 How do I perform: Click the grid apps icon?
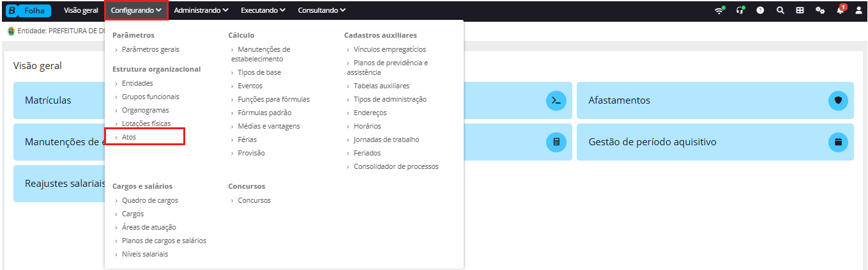800,10
